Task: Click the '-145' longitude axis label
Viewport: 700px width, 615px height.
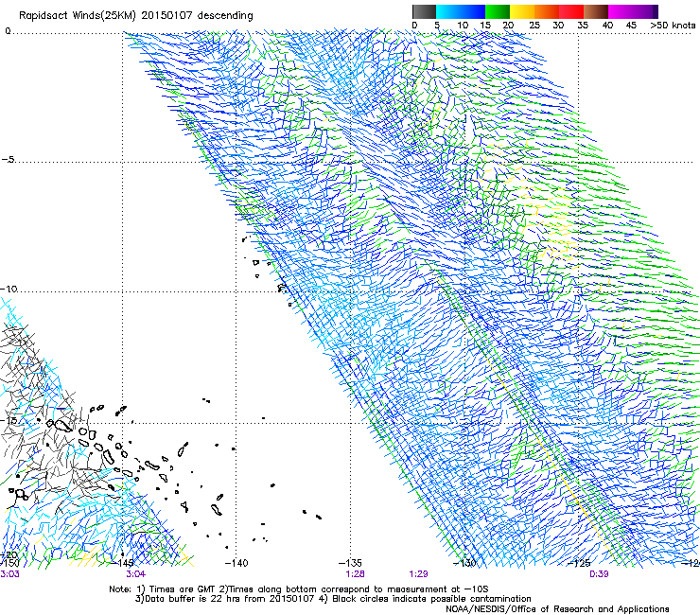Action: point(122,563)
